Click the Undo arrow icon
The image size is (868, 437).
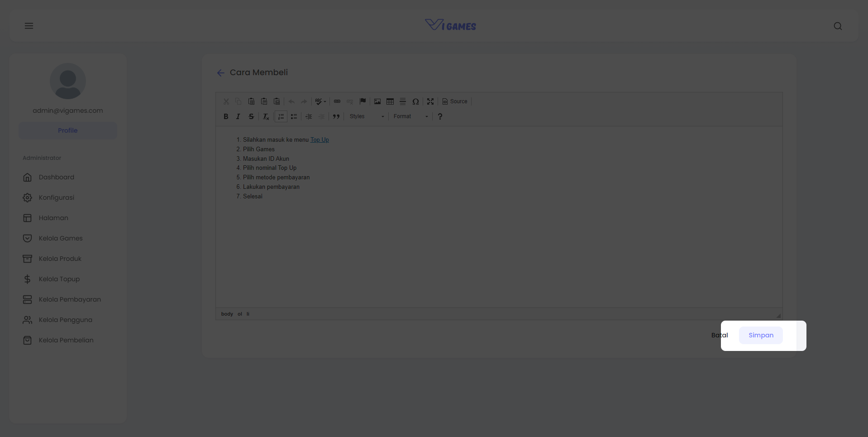(291, 101)
